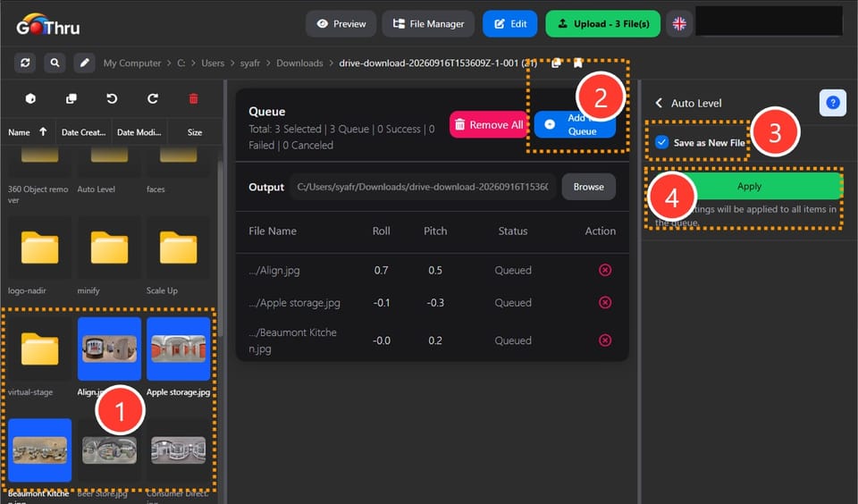Remove Apple storage.jpg from the queue

pyautogui.click(x=605, y=302)
